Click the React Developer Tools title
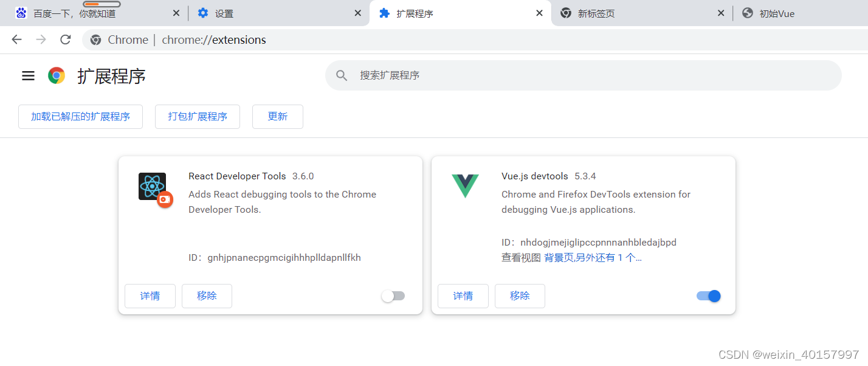868x366 pixels. click(x=237, y=176)
